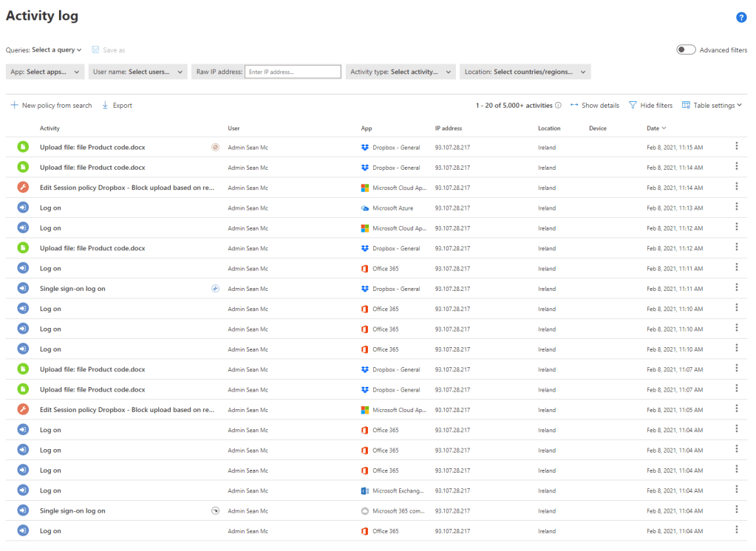Screen dimensions: 756x551
Task: Expand the App Select apps filter
Action: (x=47, y=72)
